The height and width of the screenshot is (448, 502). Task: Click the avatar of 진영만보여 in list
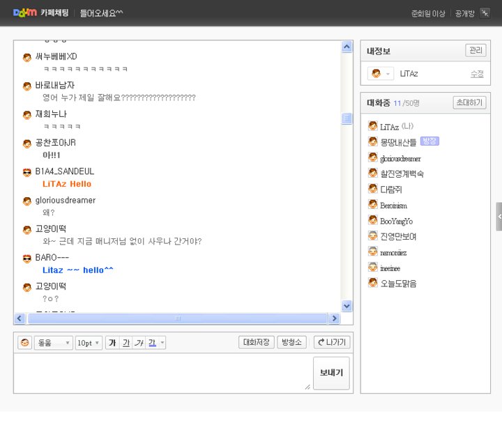(372, 235)
